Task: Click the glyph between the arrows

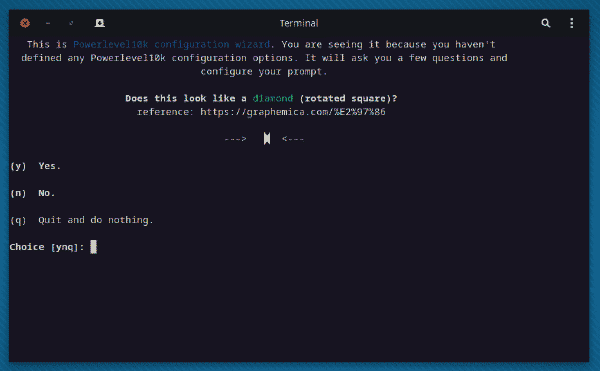Action: [x=267, y=138]
